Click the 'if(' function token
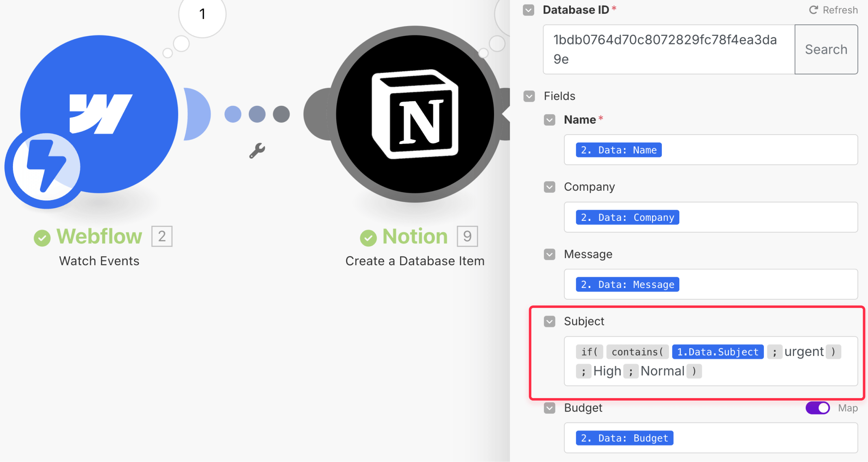Screen dimensions: 868x462 (x=589, y=352)
